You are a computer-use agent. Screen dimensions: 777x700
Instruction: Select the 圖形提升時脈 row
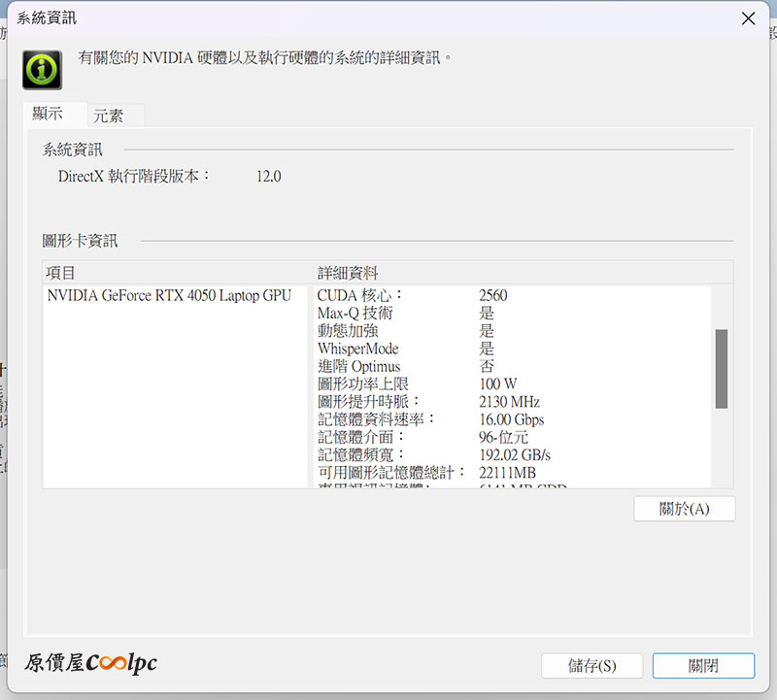[x=513, y=402]
